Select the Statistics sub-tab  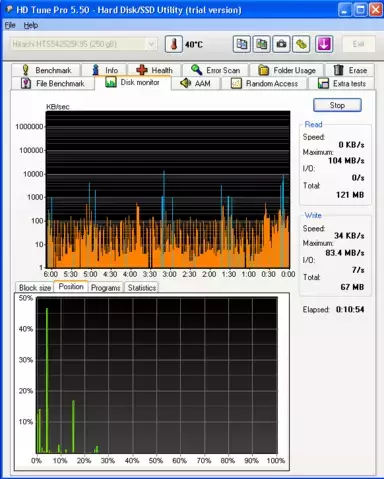142,288
